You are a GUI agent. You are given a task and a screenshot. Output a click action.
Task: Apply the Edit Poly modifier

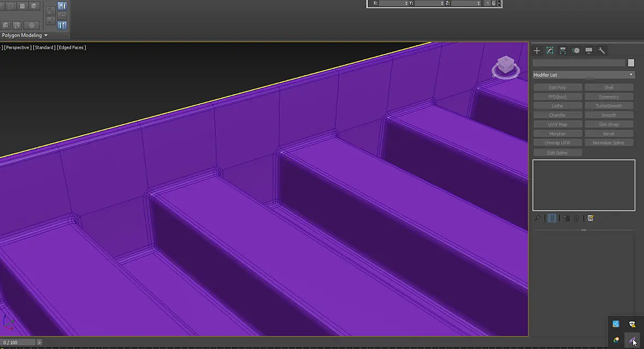point(557,87)
